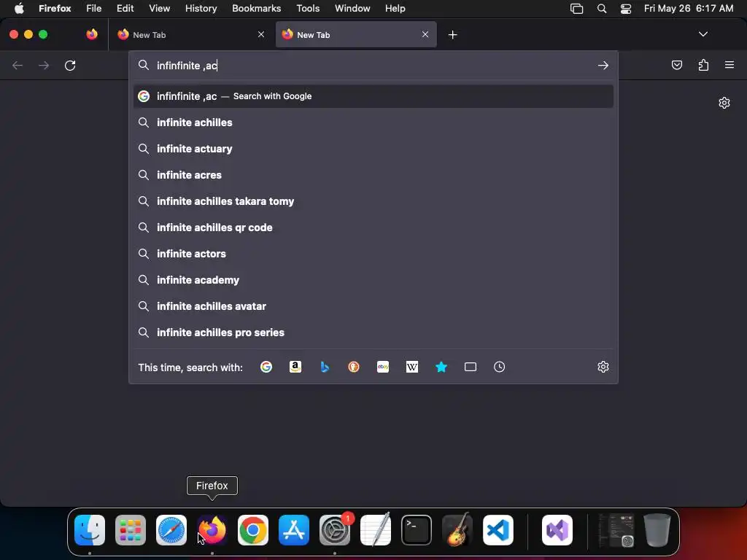This screenshot has height=560, width=747.
Task: Click the date and time in menu bar
Action: (x=689, y=9)
